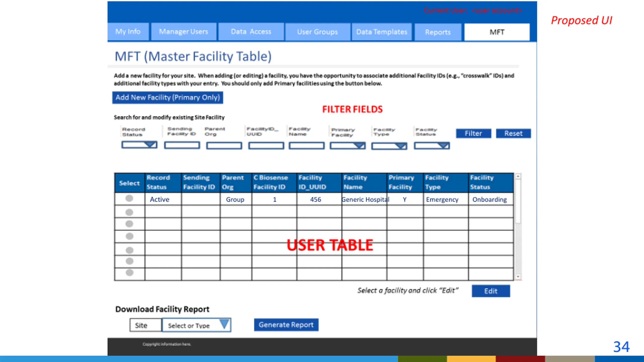Click Add New Facility (Primary Only) button
Viewport: 644px width, 362px height.
[x=168, y=98]
